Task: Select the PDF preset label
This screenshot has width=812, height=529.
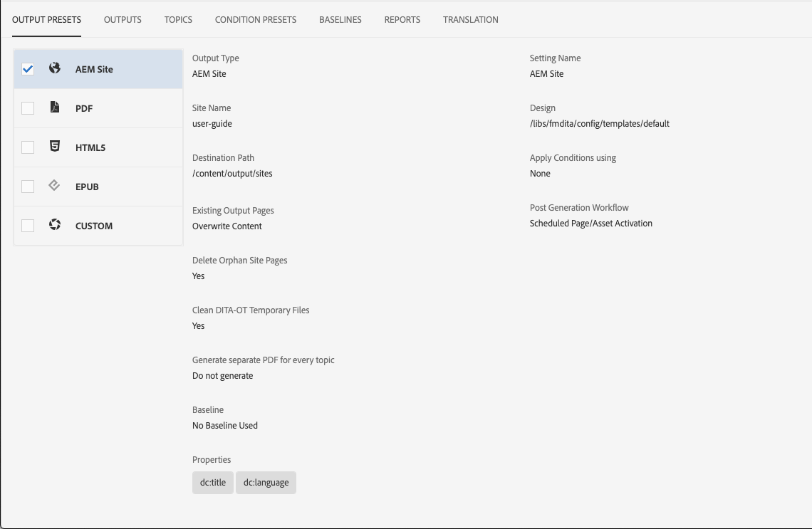Action: [84, 109]
